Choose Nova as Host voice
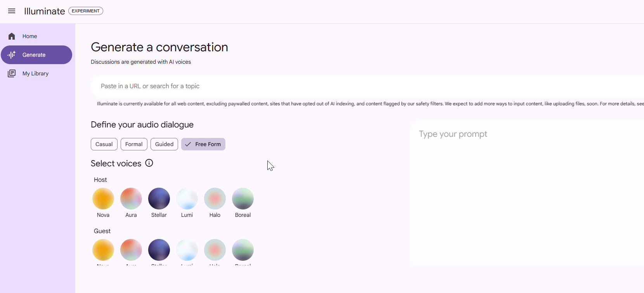 click(x=103, y=199)
